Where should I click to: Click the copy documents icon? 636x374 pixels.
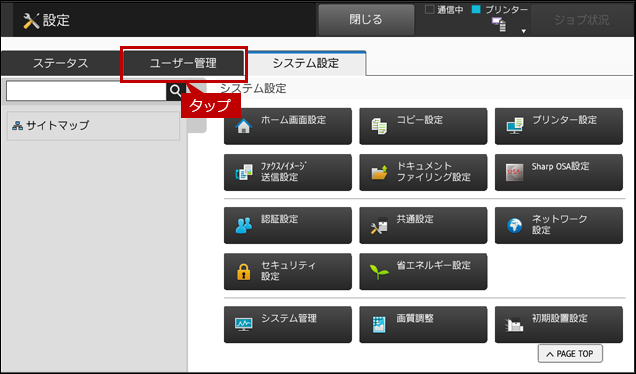point(379,126)
